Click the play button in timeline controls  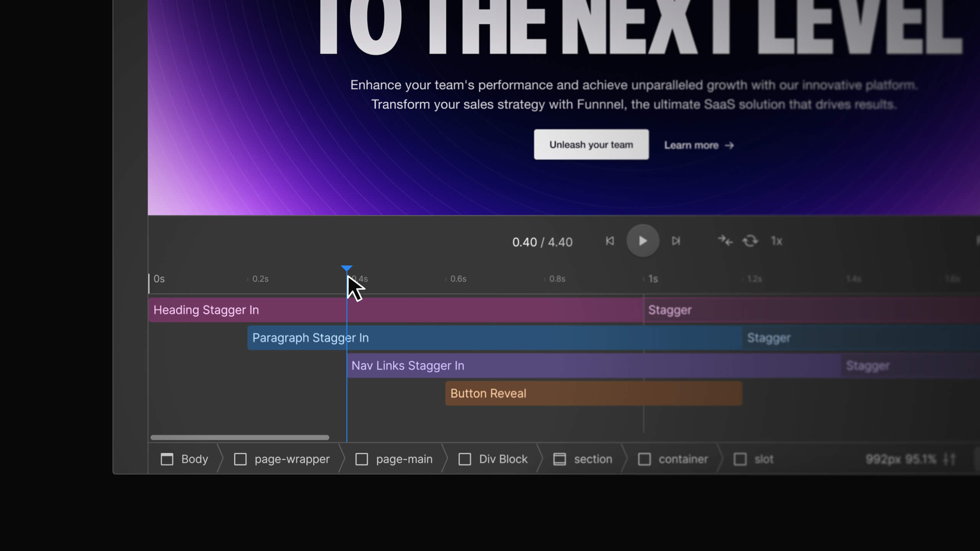643,241
